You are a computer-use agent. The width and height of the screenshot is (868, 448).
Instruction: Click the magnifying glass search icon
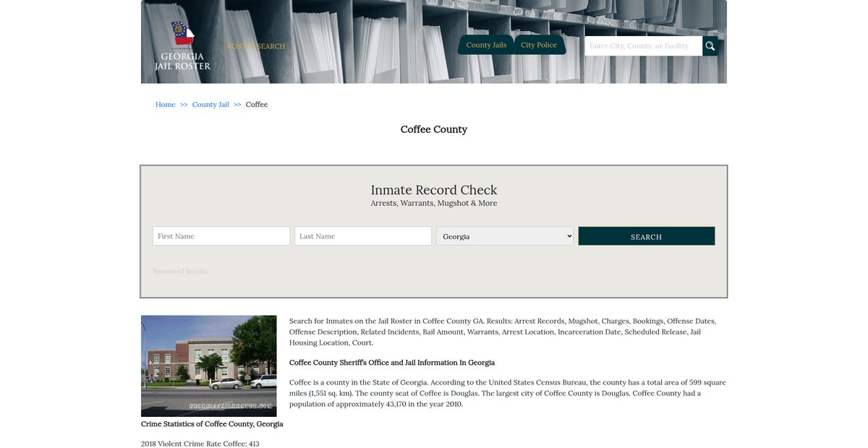pos(710,46)
